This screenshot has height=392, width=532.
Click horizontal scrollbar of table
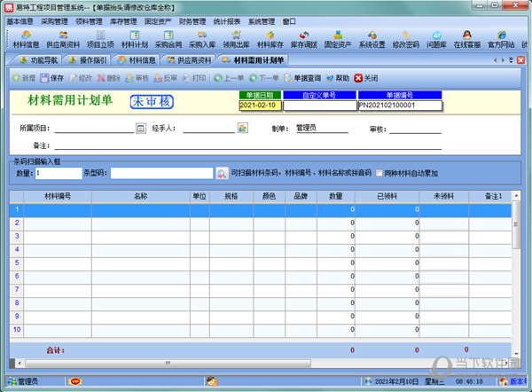pos(168,363)
